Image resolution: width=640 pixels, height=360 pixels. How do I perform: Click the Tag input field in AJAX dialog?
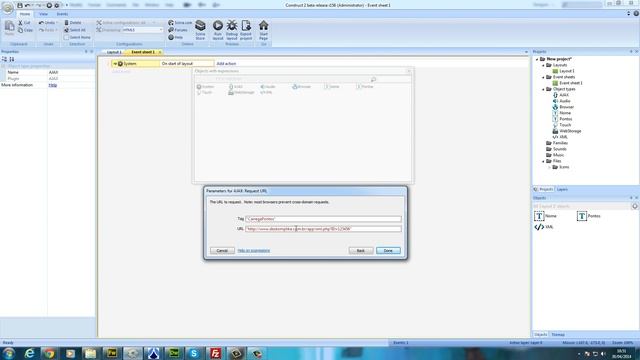[323, 219]
